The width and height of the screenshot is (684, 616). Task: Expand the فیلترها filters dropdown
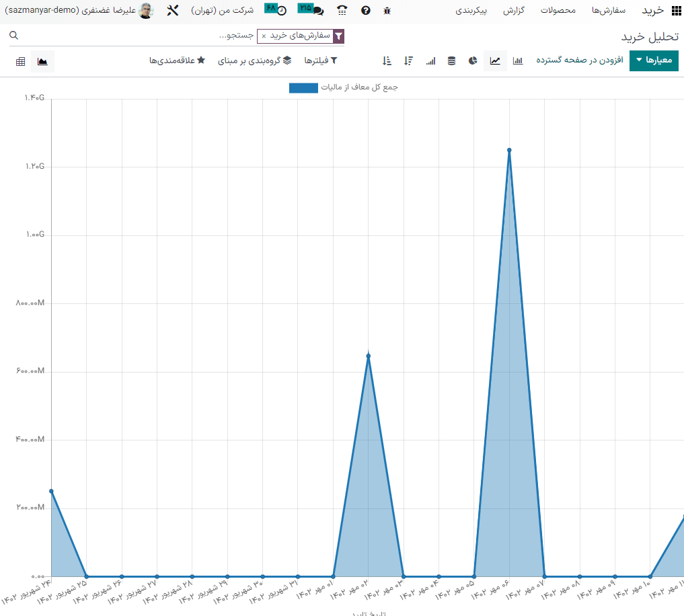[x=320, y=61]
